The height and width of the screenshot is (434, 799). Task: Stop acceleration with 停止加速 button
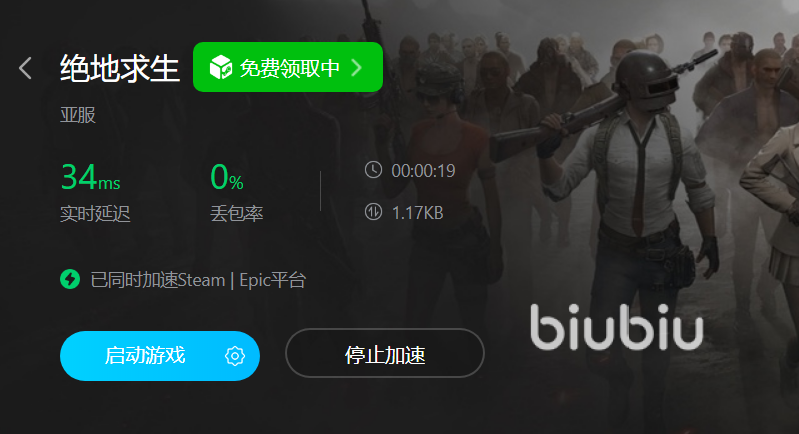(385, 353)
